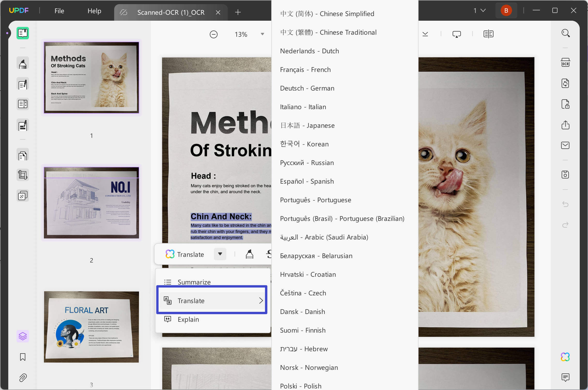
Task: Click the highlighter icon in floating toolbar
Action: [x=249, y=254]
